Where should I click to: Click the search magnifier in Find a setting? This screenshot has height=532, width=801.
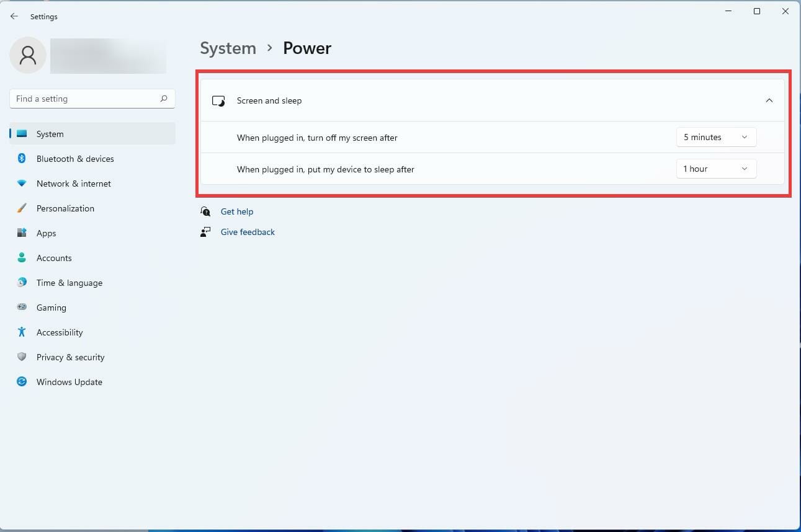point(164,99)
